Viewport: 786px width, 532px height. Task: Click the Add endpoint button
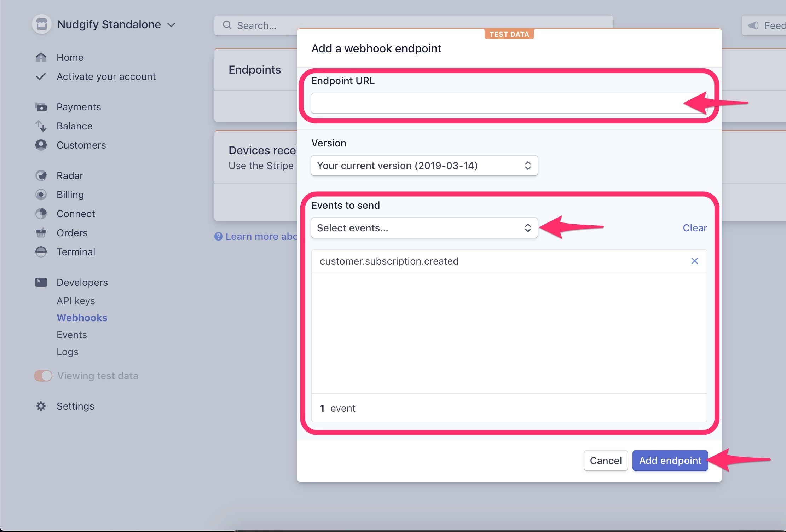670,461
